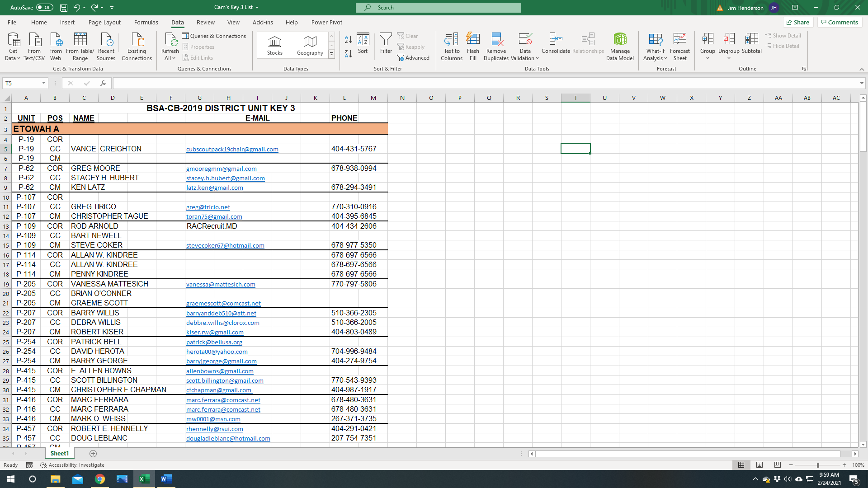Switch to Page Break Preview view
Viewport: 868px width, 488px height.
pos(777,465)
